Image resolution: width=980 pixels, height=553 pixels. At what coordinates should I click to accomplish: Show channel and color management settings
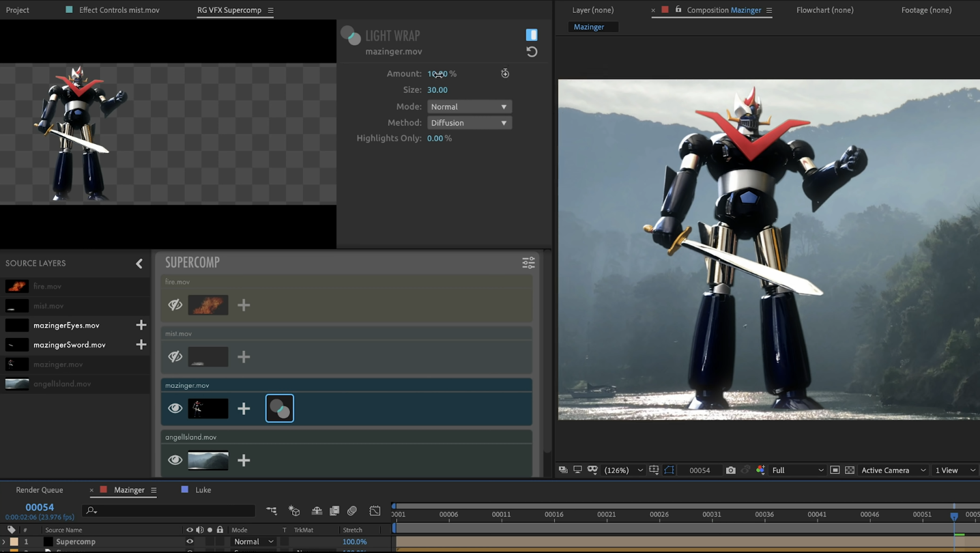tap(760, 470)
